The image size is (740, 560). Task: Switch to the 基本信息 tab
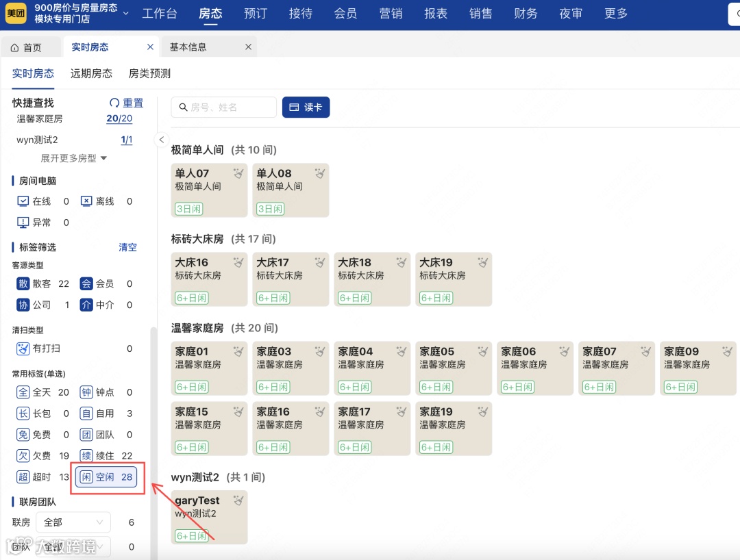(188, 47)
